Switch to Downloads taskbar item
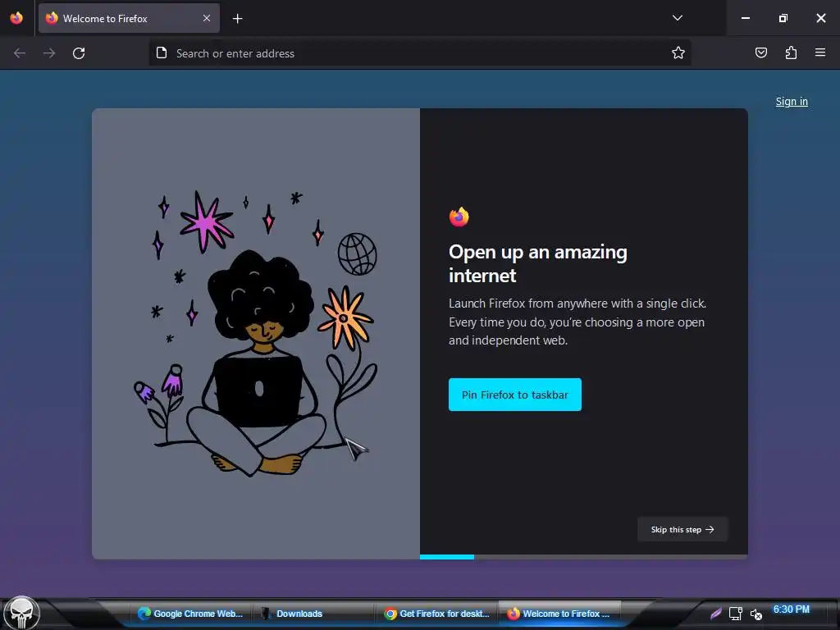 pos(313,614)
